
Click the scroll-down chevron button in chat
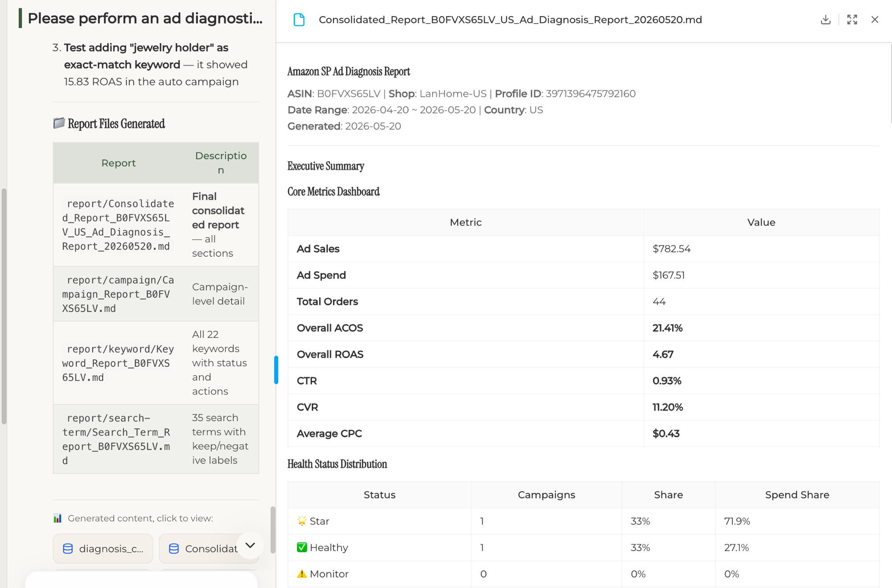250,545
